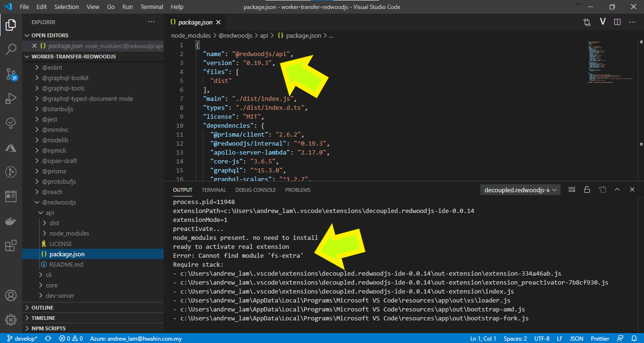Open the Run and Debug view
Viewport: 644px width, 343px height.
click(11, 98)
